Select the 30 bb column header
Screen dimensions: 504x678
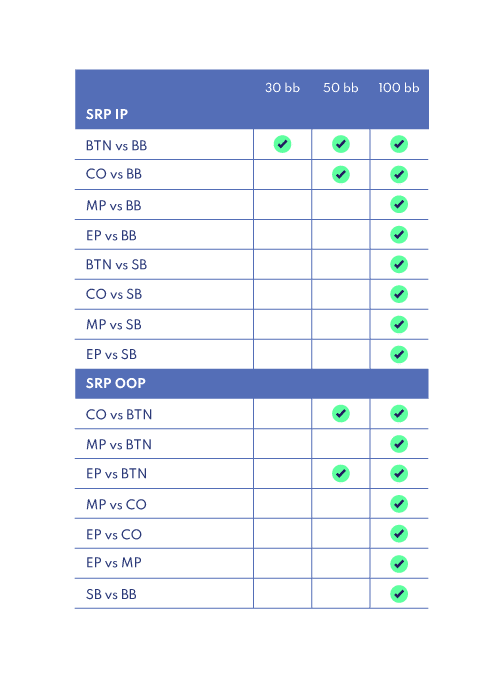tap(282, 88)
